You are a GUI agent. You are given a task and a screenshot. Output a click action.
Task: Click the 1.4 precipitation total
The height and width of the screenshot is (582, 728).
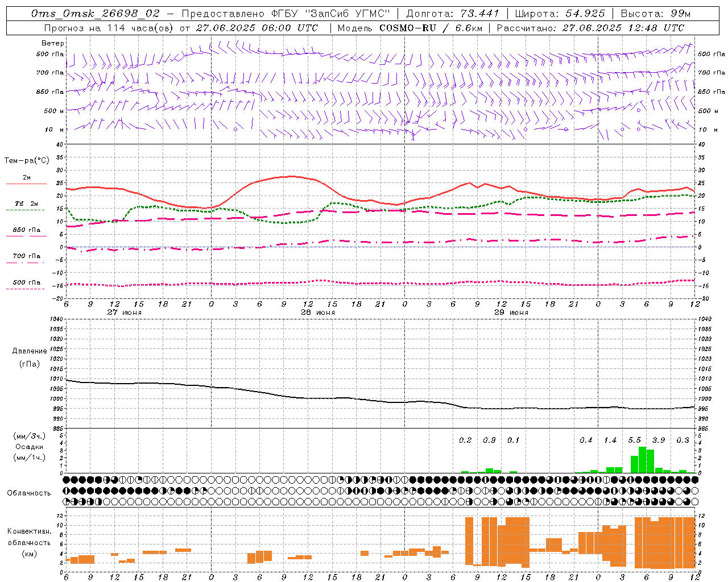point(610,440)
